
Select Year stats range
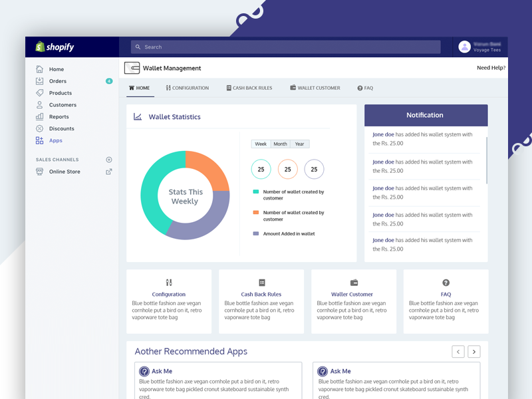(300, 144)
